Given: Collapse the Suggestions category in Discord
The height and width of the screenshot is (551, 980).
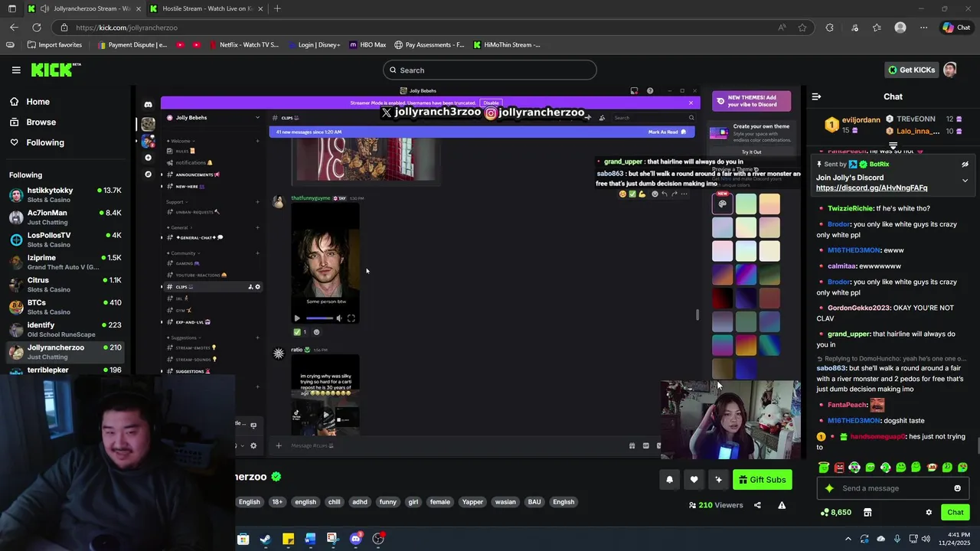Looking at the screenshot, I should 184,337.
